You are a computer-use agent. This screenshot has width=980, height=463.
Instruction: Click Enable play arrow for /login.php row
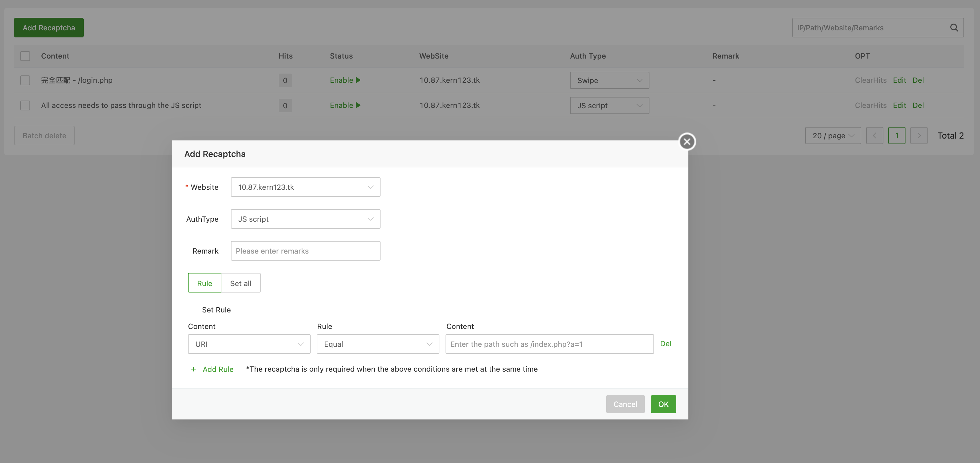point(358,80)
